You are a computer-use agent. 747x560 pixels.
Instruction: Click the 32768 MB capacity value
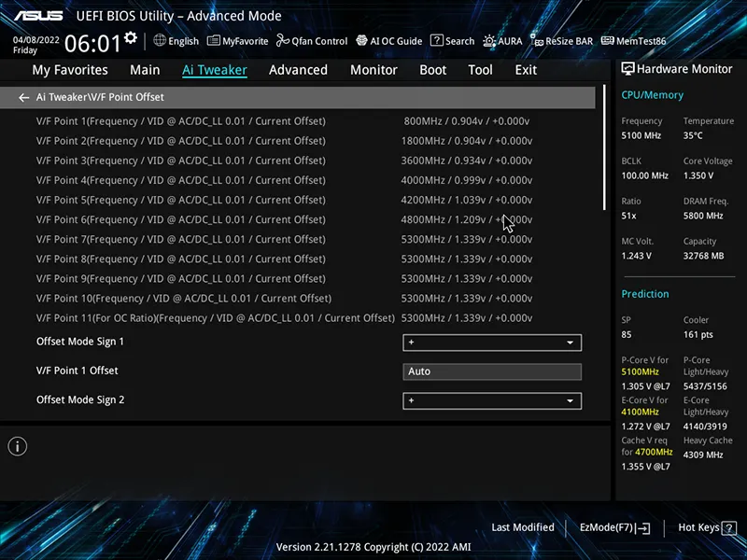[x=704, y=256]
